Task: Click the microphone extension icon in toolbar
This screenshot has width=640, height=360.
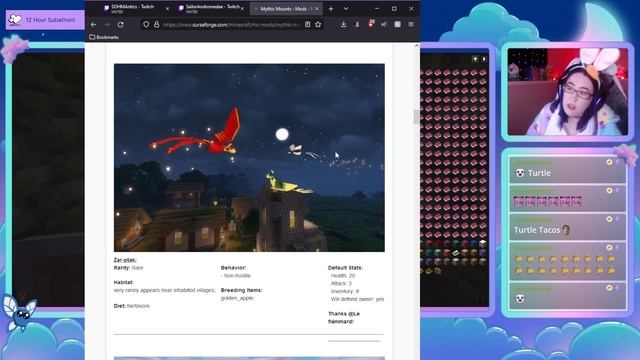Action: click(x=357, y=24)
